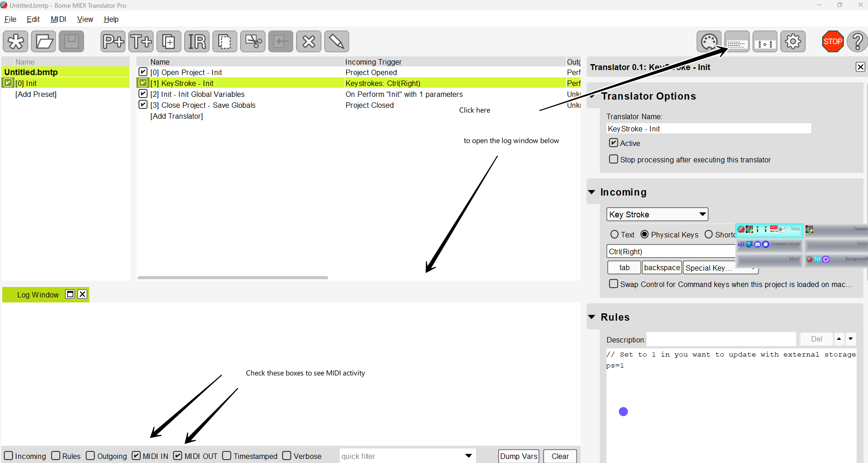Add a translator with the T+ button
The image size is (868, 463).
(x=141, y=41)
